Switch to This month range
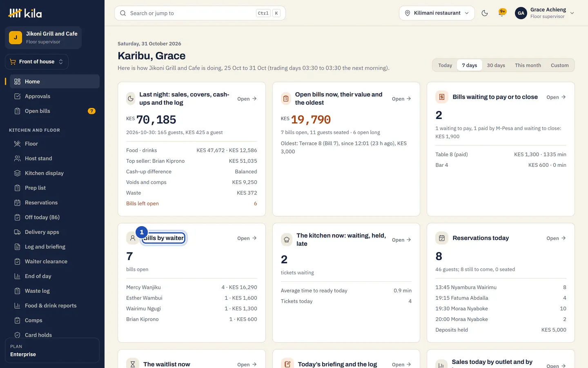 coord(528,65)
